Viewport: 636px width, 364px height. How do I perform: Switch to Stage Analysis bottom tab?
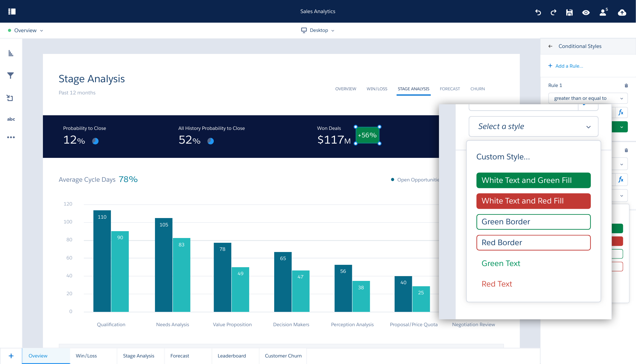141,356
